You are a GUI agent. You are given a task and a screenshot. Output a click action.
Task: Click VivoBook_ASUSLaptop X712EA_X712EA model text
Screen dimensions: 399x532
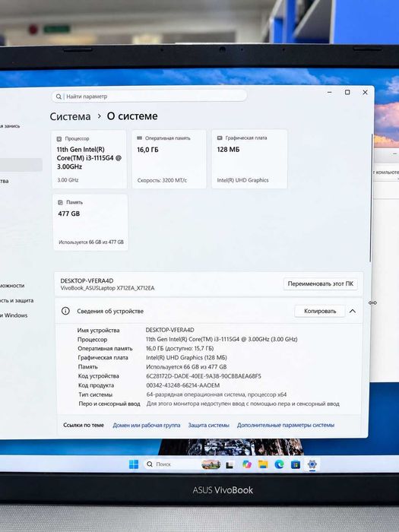point(107,288)
